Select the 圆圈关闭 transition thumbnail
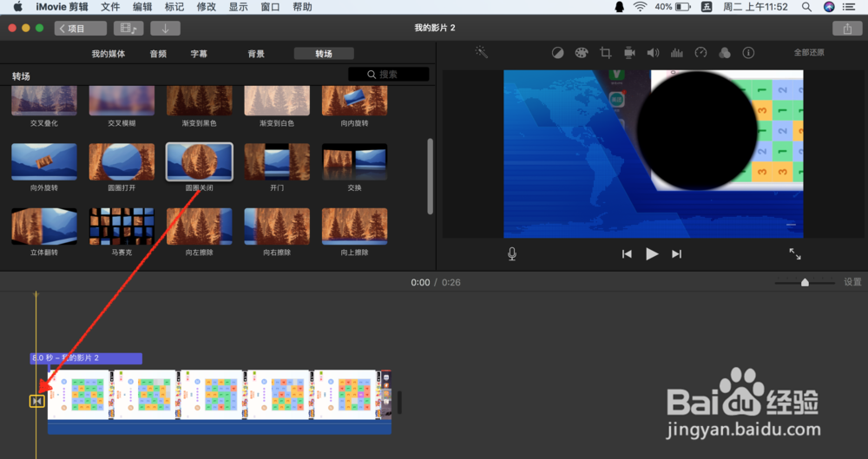The image size is (868, 459). [200, 161]
